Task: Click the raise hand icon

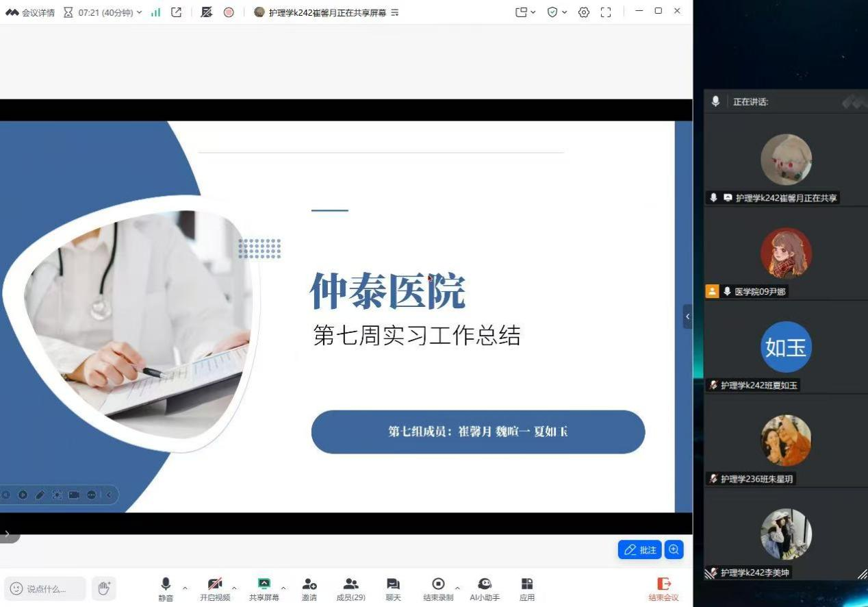Action: 104,588
